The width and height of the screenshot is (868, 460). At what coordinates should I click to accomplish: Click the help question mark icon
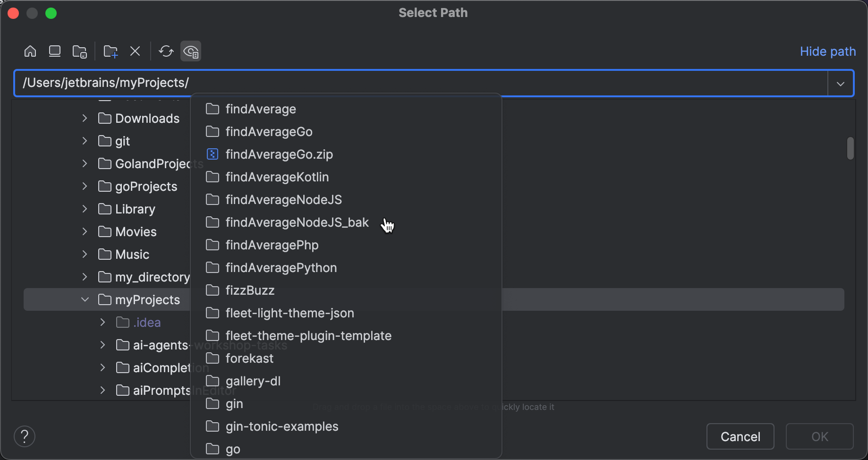click(x=24, y=436)
